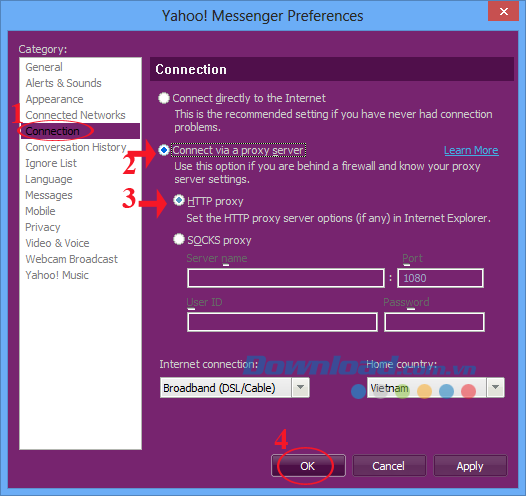Close the Yahoo! Messenger Preferences window
The height and width of the screenshot is (496, 526).
click(503, 11)
